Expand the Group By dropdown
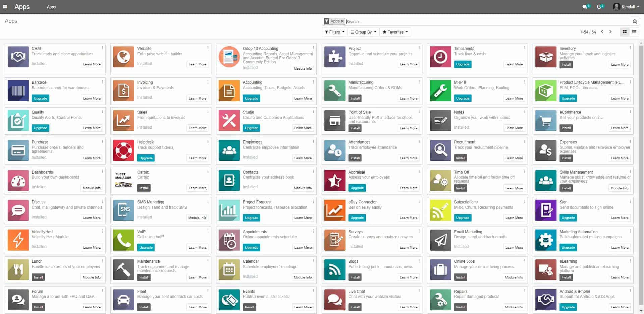644x314 pixels. pos(363,32)
